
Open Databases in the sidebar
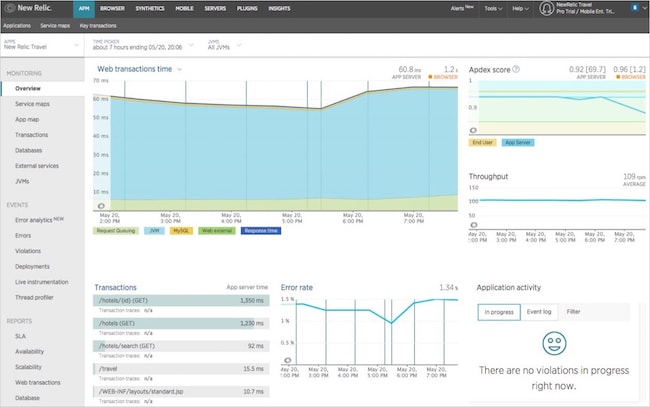29,150
